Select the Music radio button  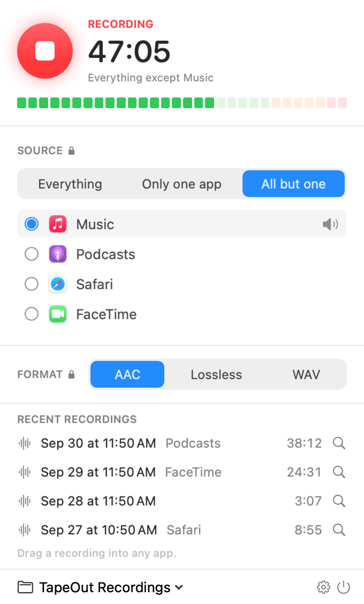click(32, 224)
